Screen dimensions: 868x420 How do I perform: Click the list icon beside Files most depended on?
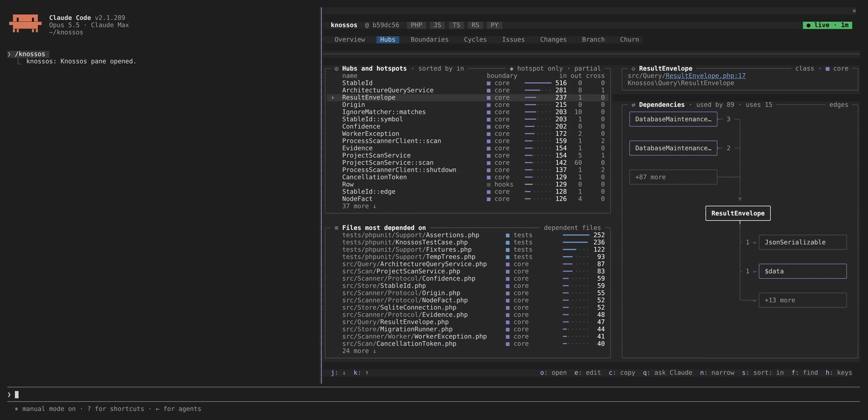point(336,228)
